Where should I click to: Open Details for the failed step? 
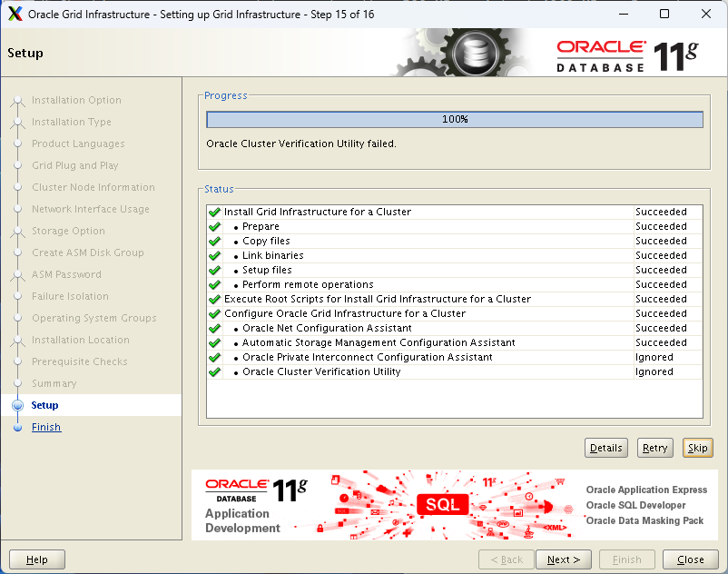[x=605, y=448]
